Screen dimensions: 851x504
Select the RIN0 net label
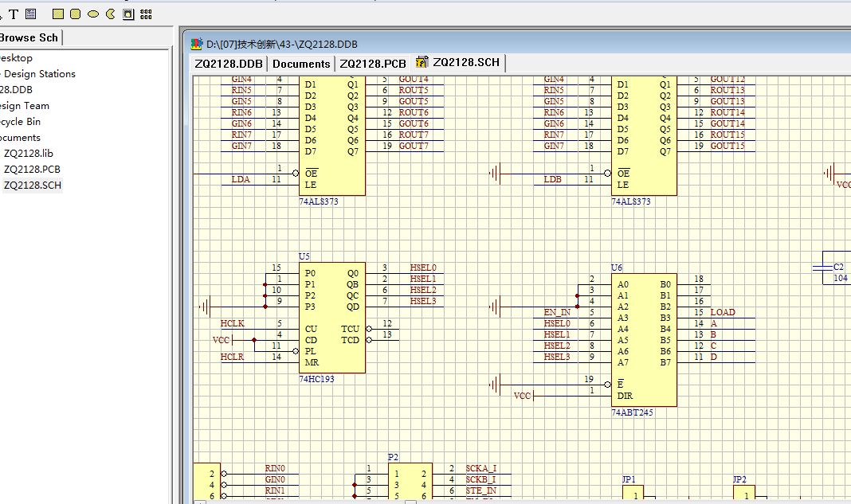[x=275, y=468]
